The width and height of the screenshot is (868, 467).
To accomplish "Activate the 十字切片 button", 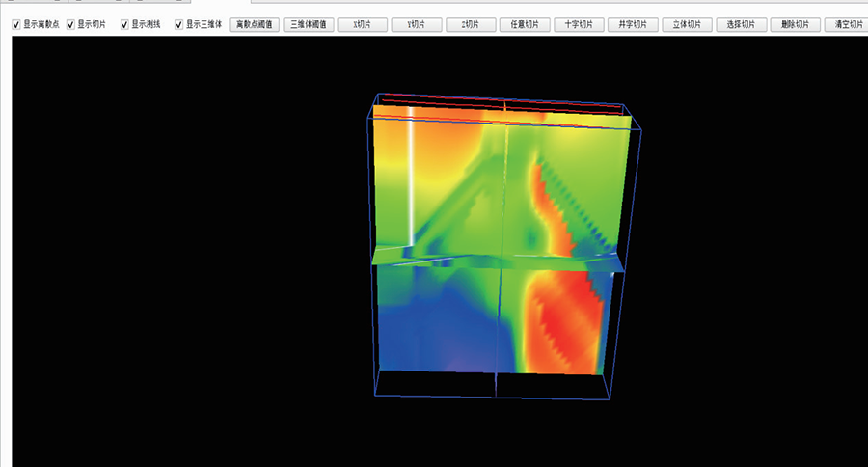I will pyautogui.click(x=579, y=24).
